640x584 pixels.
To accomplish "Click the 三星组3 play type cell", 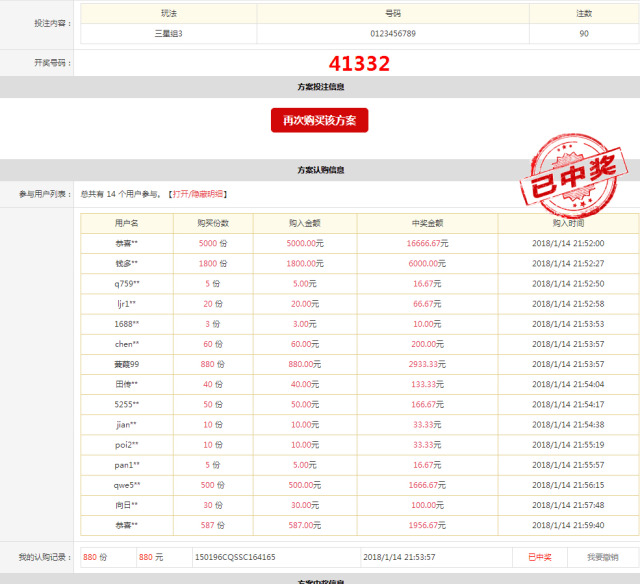I will [x=168, y=33].
